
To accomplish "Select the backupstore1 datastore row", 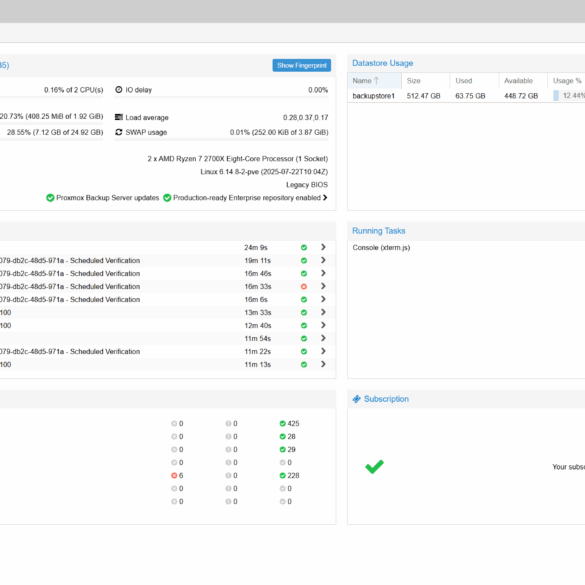I will [x=466, y=96].
